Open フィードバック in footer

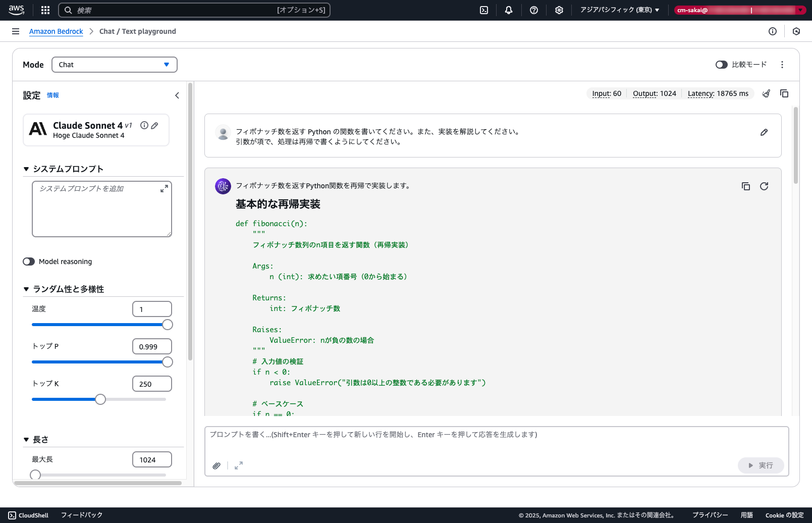(82, 515)
